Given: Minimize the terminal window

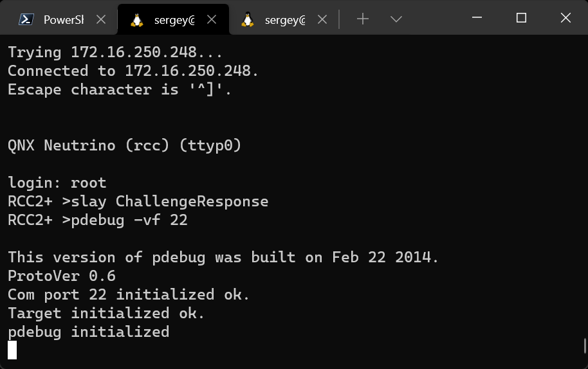Looking at the screenshot, I should [x=477, y=18].
